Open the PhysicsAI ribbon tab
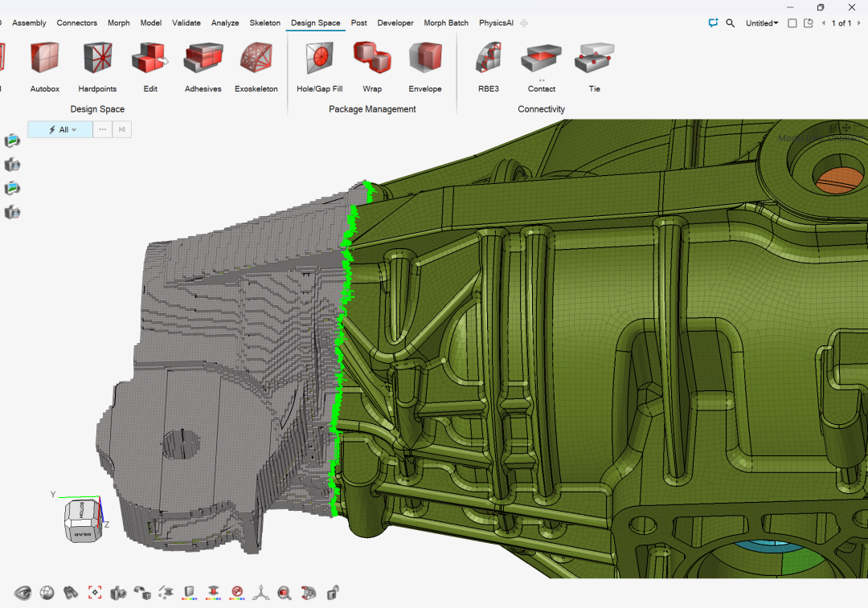This screenshot has width=868, height=608. point(496,22)
